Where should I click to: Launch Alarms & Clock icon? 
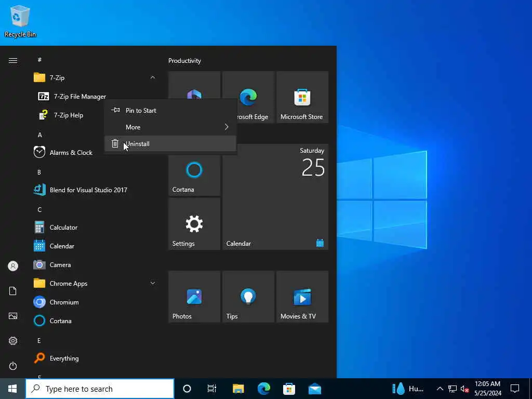point(39,152)
